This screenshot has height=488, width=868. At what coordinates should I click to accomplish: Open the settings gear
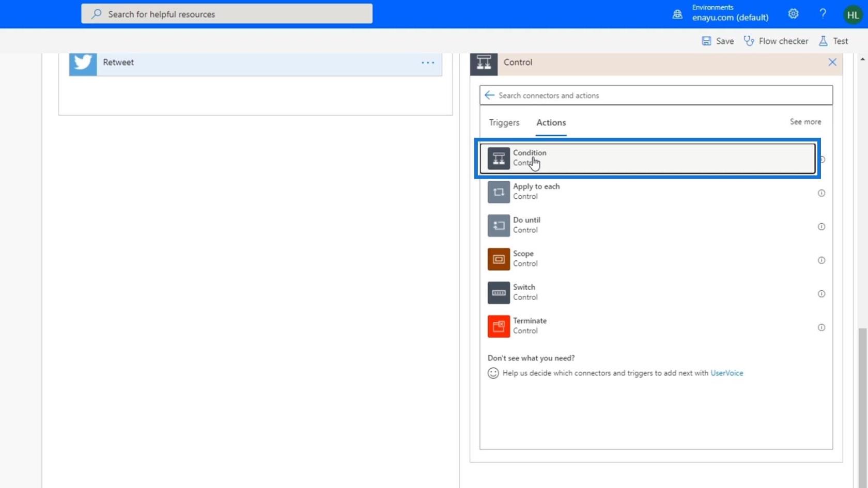tap(793, 14)
